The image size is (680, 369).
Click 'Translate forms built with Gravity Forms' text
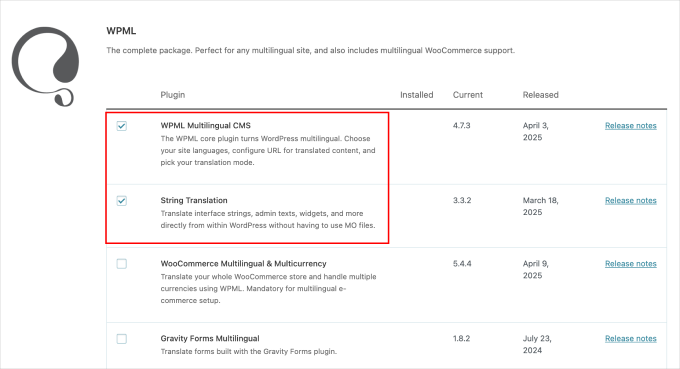pyautogui.click(x=248, y=351)
